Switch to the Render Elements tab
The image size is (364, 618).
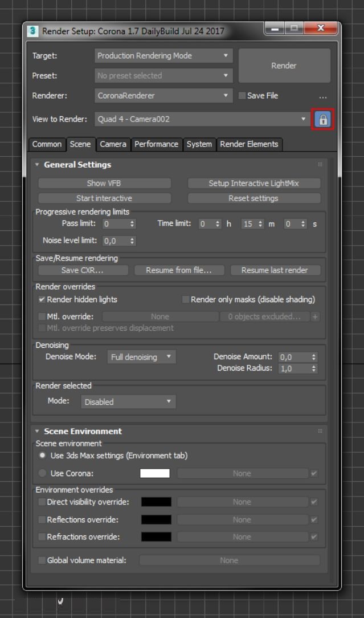coord(249,144)
